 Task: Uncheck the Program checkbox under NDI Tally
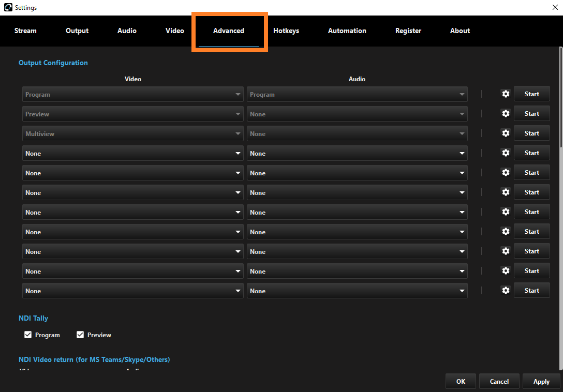point(28,335)
